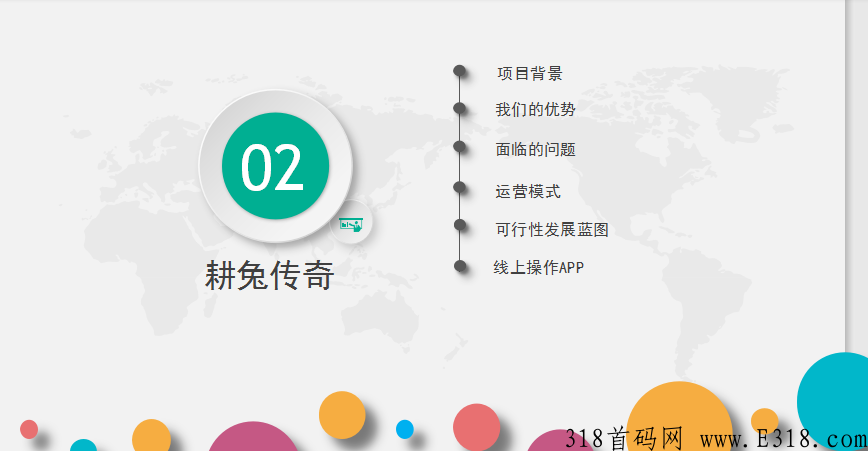
Task: Click the green 02 circle badge
Action: coord(276,166)
